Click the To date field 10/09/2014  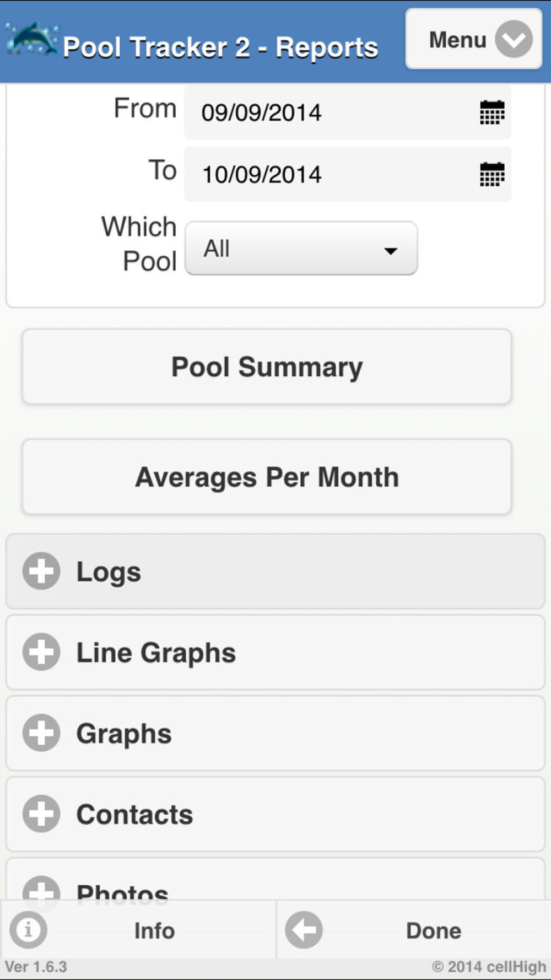331,174
